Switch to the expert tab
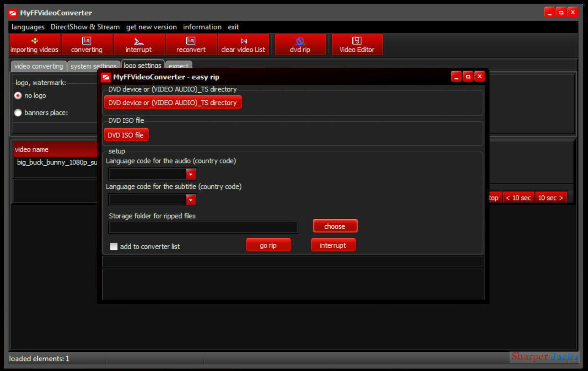Viewport: 588px width, 371px height. (179, 66)
